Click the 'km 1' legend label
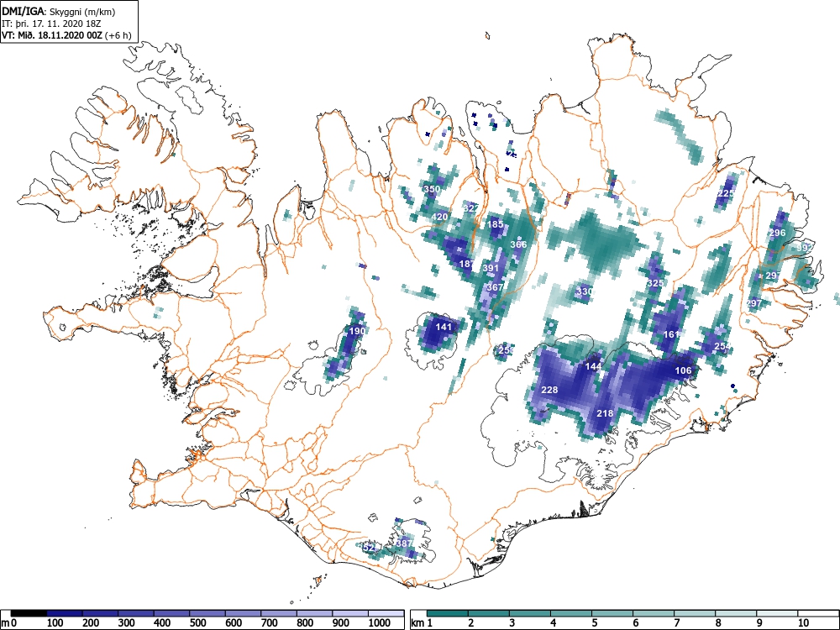 (x=423, y=623)
